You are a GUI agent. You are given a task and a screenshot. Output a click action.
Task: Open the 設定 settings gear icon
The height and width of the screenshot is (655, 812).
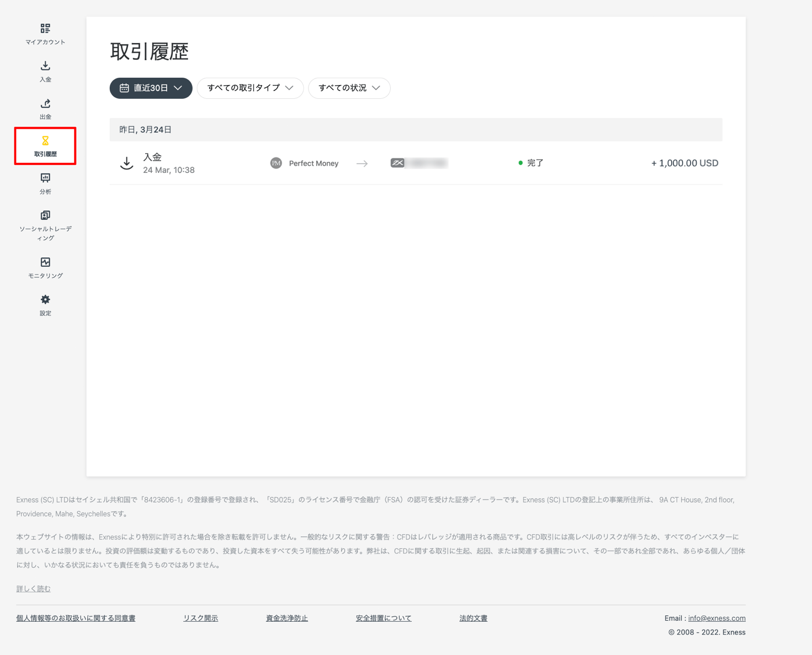(45, 299)
